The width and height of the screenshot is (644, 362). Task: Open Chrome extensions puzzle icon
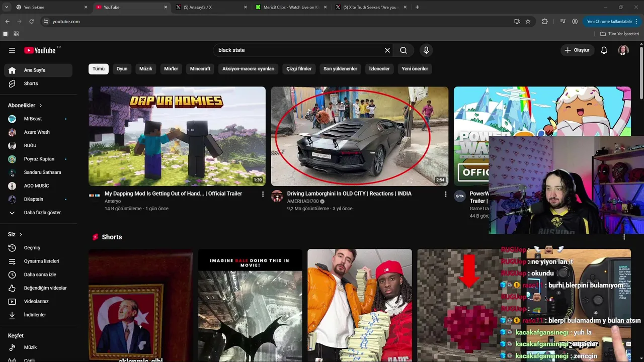(545, 22)
